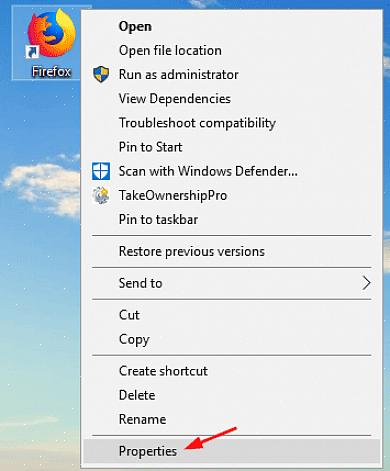Choose Troubleshoot compatibility
390x471 pixels.
pos(232,123)
